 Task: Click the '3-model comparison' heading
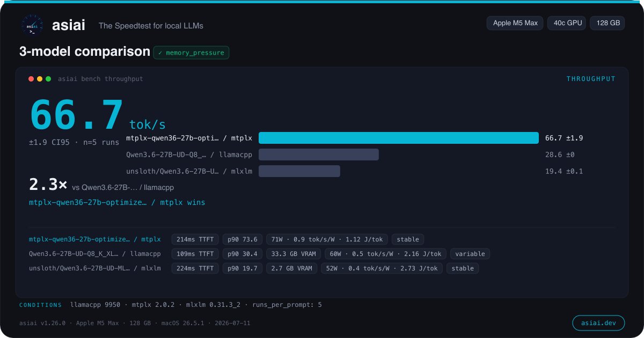point(85,52)
